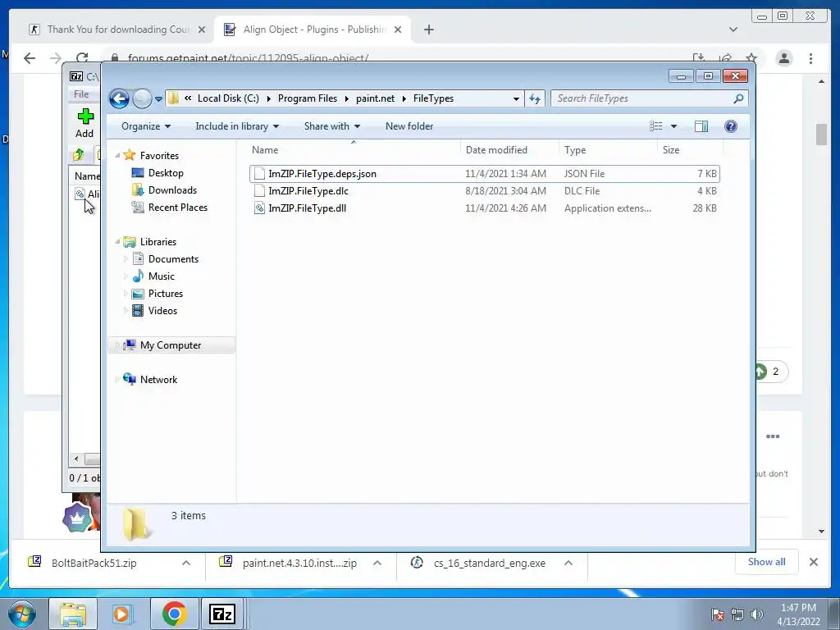The height and width of the screenshot is (630, 840).
Task: Open the Chrome profile icon
Action: tap(784, 58)
